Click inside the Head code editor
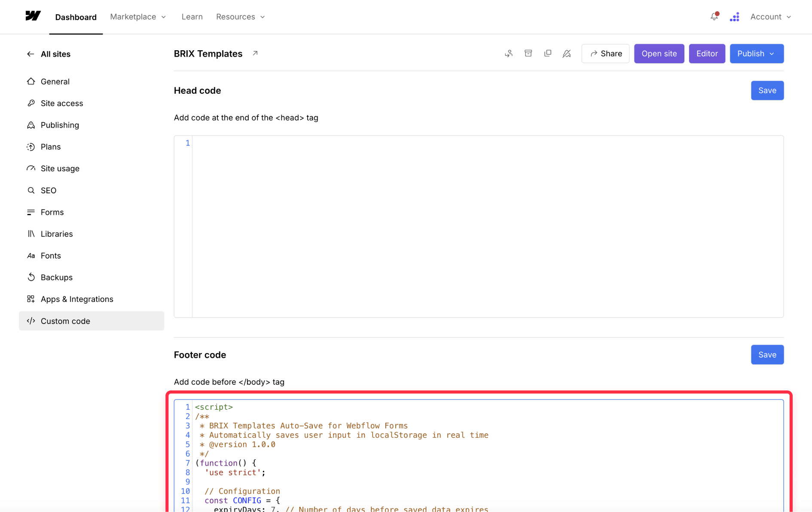The height and width of the screenshot is (512, 812). pos(479,226)
